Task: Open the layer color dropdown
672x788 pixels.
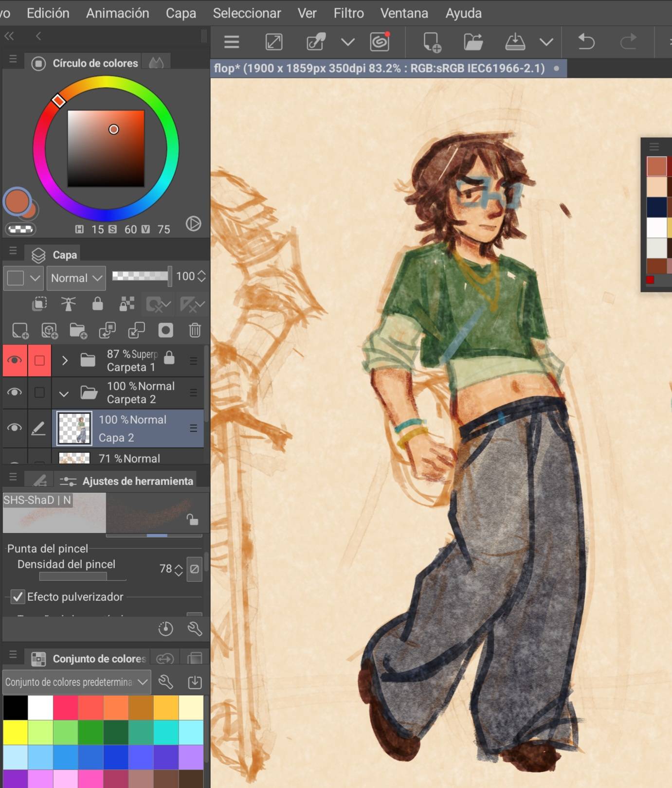Action: tap(23, 278)
